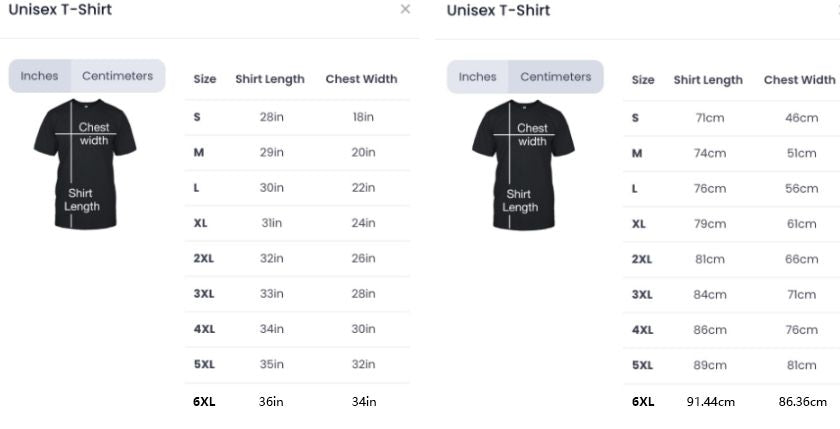Select the 6XL row in inches table

[297, 401]
